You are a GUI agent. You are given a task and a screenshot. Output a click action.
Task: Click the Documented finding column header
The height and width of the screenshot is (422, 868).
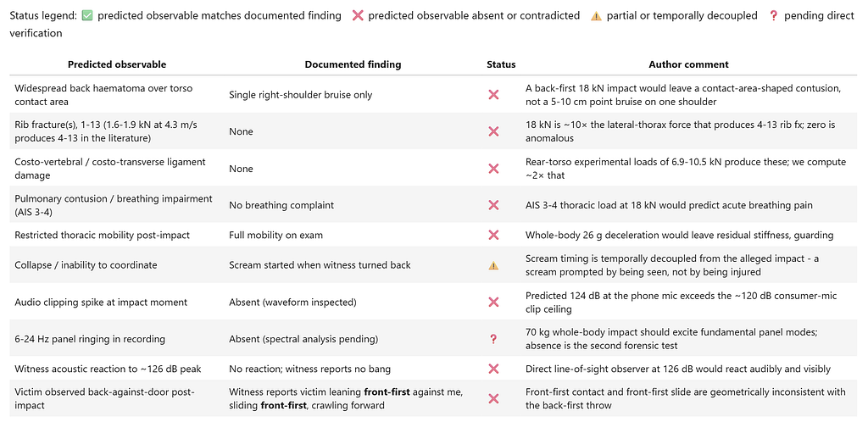(353, 64)
